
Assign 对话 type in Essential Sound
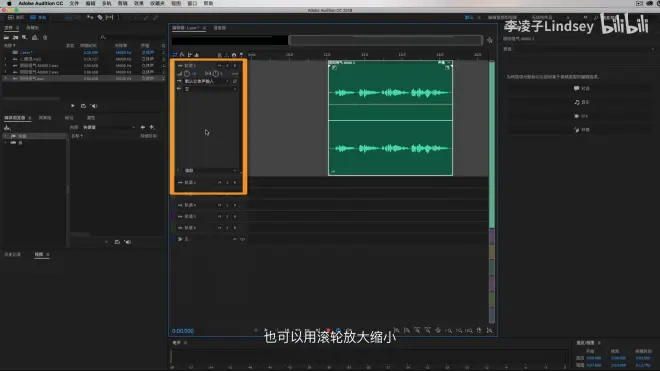tap(582, 88)
